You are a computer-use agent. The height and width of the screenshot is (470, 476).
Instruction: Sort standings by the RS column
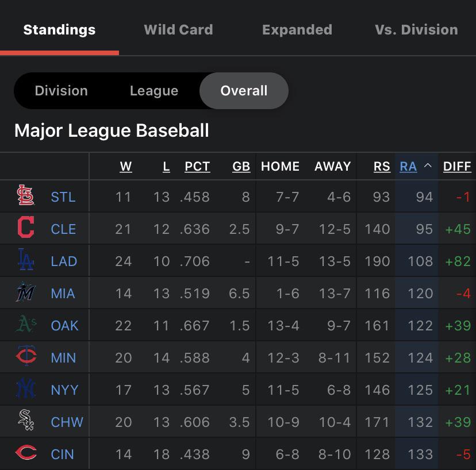[x=382, y=167]
